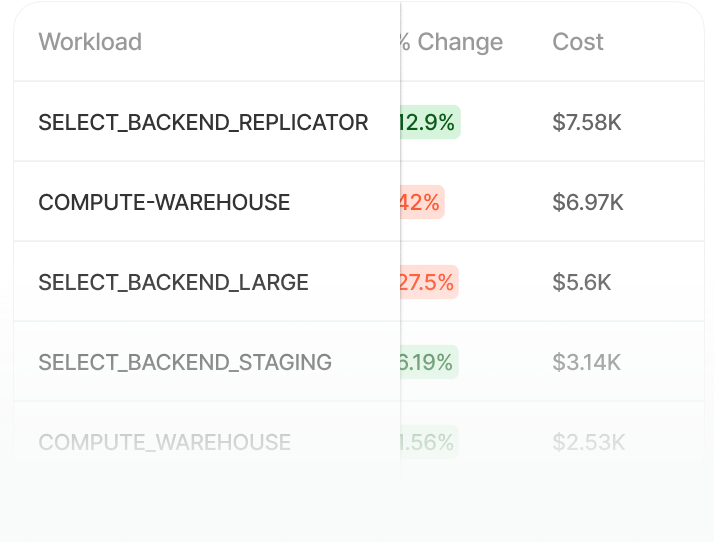The height and width of the screenshot is (542, 714).
Task: Open the SELECT_BACKEND_STAGING workload
Action: 185,362
